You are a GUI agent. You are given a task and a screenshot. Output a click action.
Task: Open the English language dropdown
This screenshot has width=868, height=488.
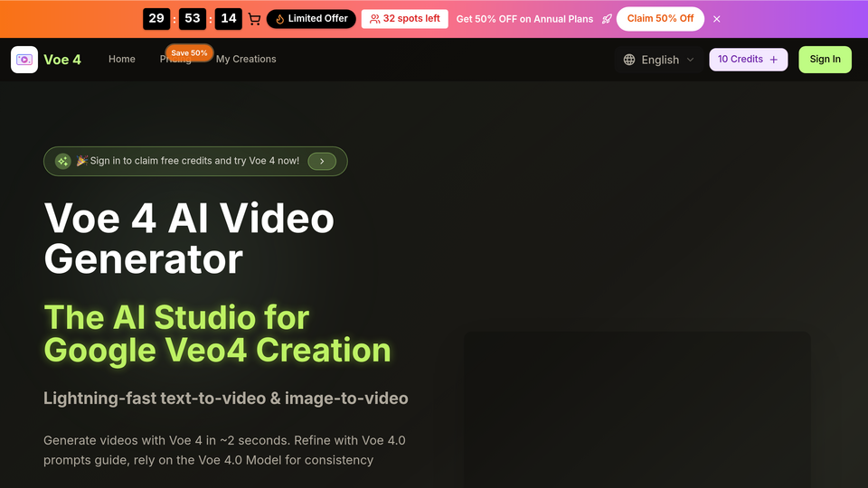click(659, 60)
